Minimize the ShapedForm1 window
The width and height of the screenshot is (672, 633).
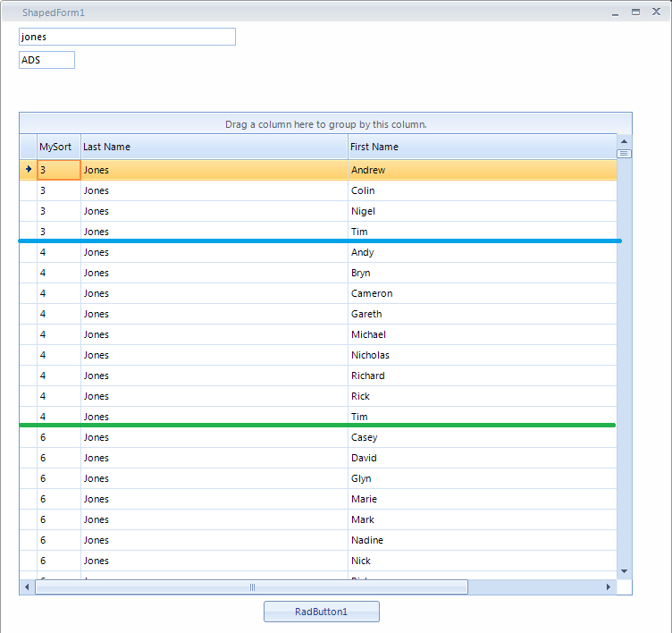[616, 13]
